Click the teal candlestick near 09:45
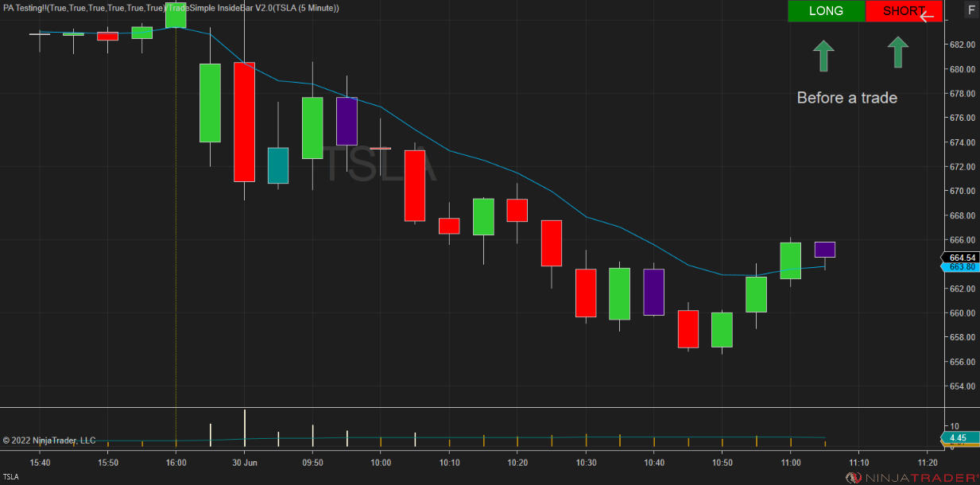Screen dimensions: 980x485 (x=278, y=165)
